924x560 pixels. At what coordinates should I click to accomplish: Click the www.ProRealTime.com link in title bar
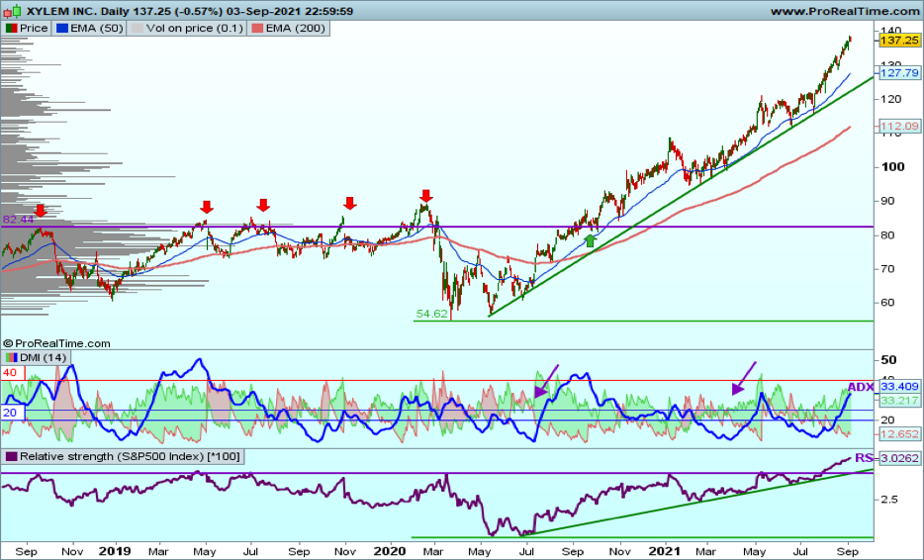845,11
